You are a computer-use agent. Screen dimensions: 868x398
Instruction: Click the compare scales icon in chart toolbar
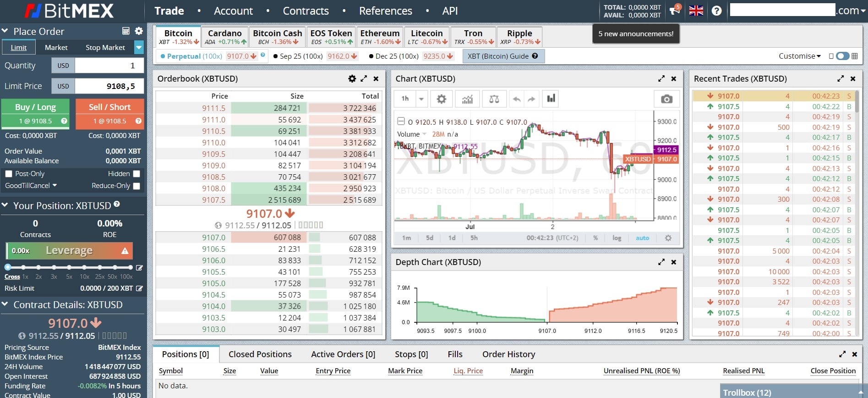[494, 99]
